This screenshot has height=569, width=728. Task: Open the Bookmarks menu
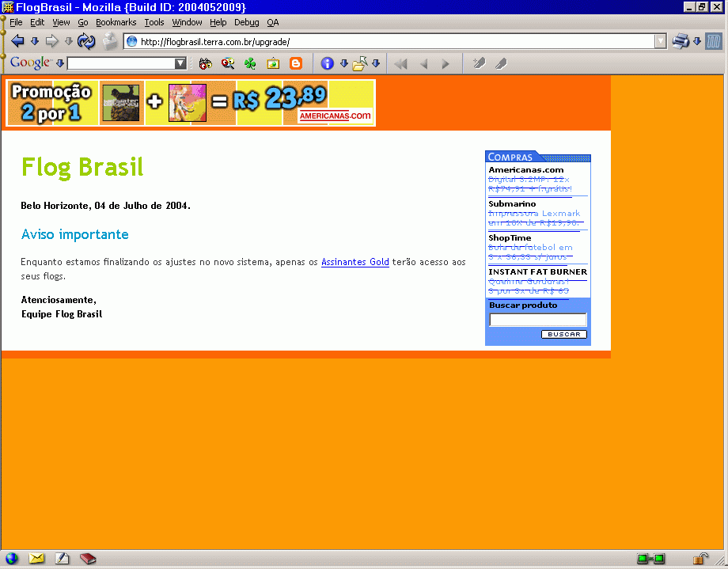tap(116, 22)
